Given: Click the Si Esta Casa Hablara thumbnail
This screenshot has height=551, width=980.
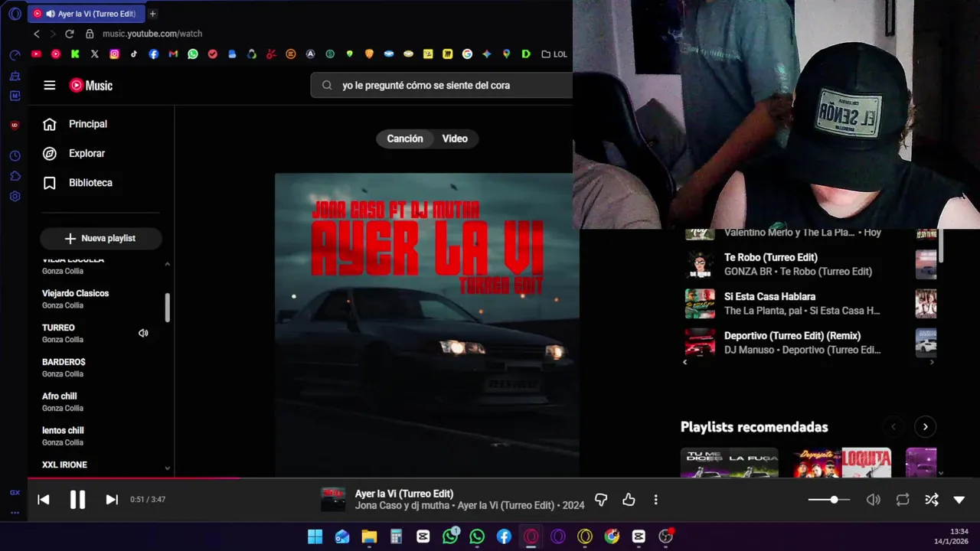Looking at the screenshot, I should (x=700, y=304).
